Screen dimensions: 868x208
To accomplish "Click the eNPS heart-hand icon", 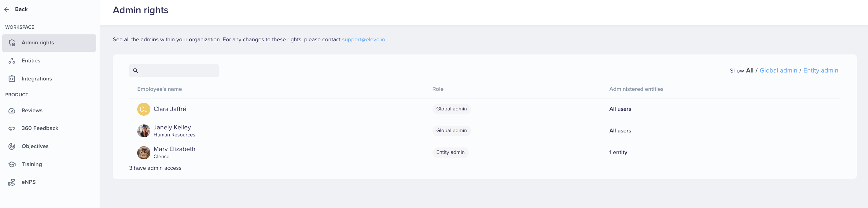I will (12, 182).
